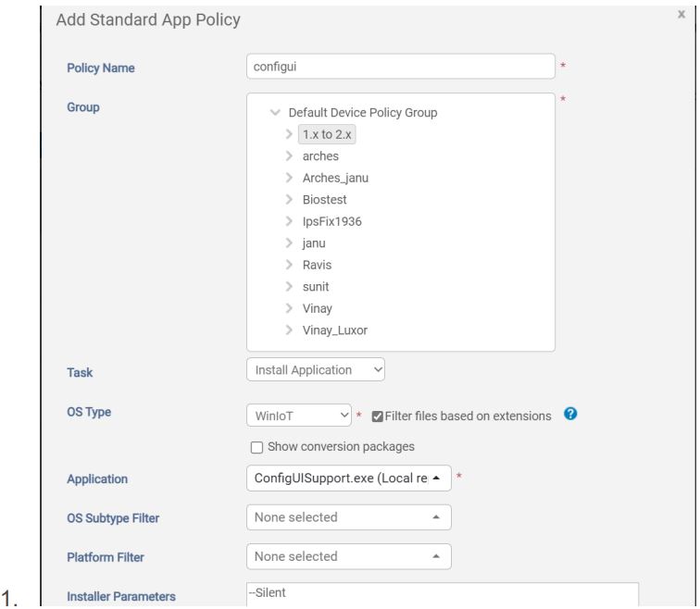The height and width of the screenshot is (609, 700).
Task: Open the OS Type dropdown showing WinIoT
Action: tap(299, 414)
